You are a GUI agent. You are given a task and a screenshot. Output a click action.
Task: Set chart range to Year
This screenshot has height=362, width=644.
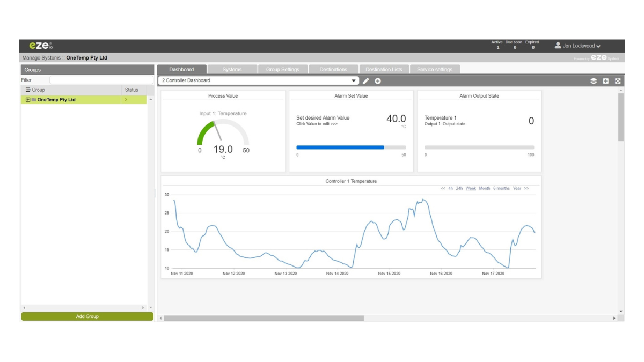click(x=517, y=188)
